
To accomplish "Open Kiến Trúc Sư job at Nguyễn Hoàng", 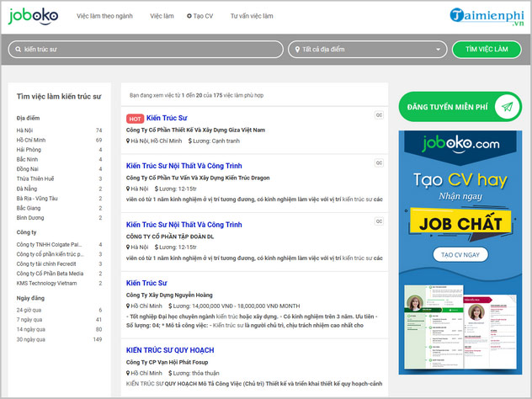I will tap(146, 283).
